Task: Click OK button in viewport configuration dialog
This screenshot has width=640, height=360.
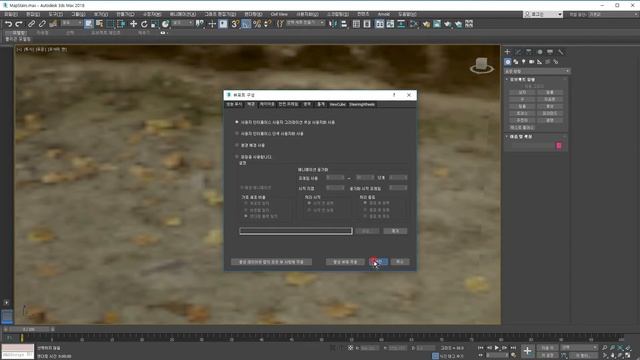Action: [x=378, y=262]
